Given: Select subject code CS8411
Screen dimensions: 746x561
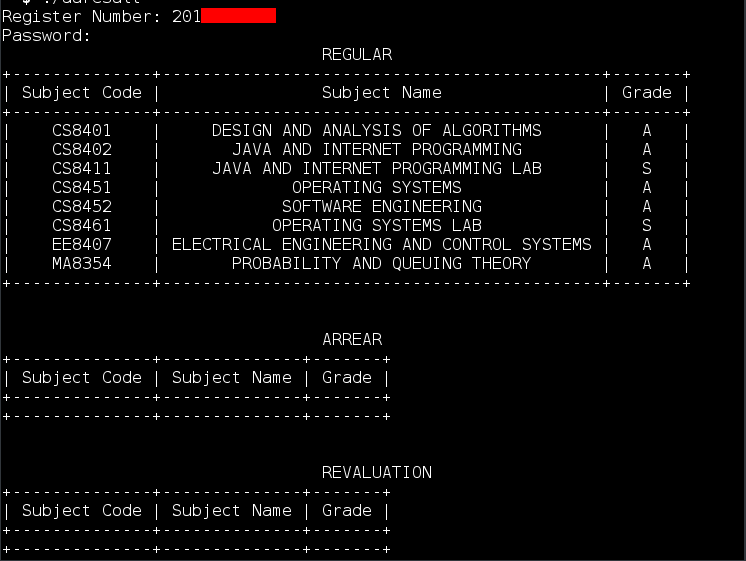Looking at the screenshot, I should click(x=81, y=168).
